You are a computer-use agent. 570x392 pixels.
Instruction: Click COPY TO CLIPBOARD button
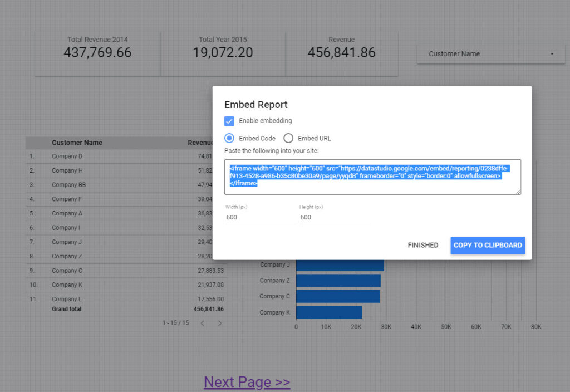pyautogui.click(x=488, y=245)
